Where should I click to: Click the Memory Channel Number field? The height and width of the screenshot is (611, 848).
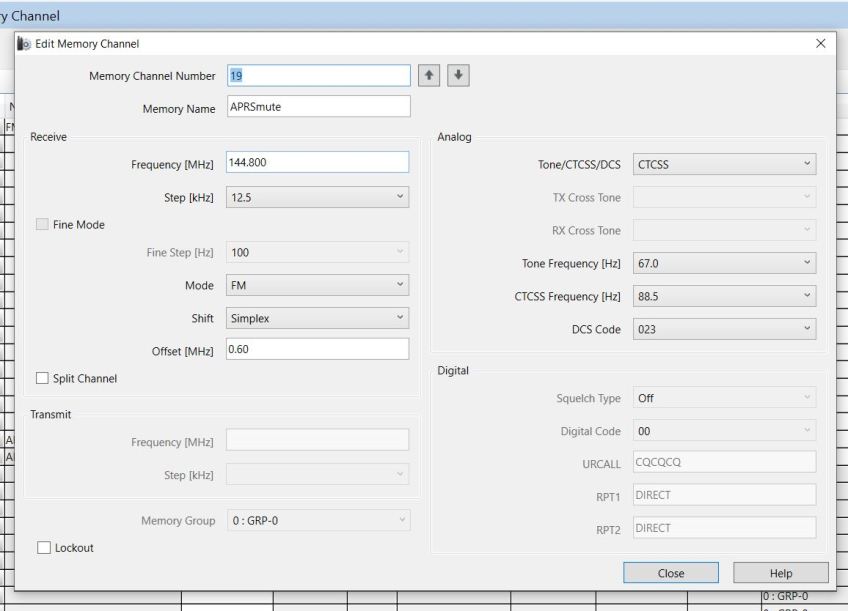coord(318,76)
